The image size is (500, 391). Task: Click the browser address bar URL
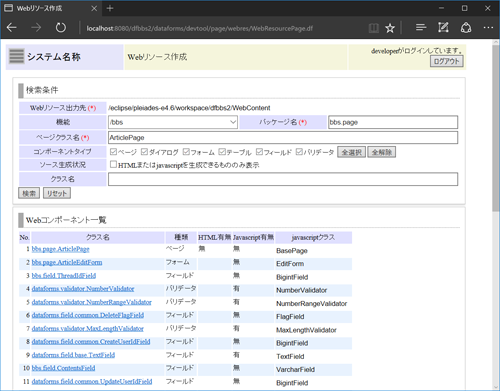199,28
